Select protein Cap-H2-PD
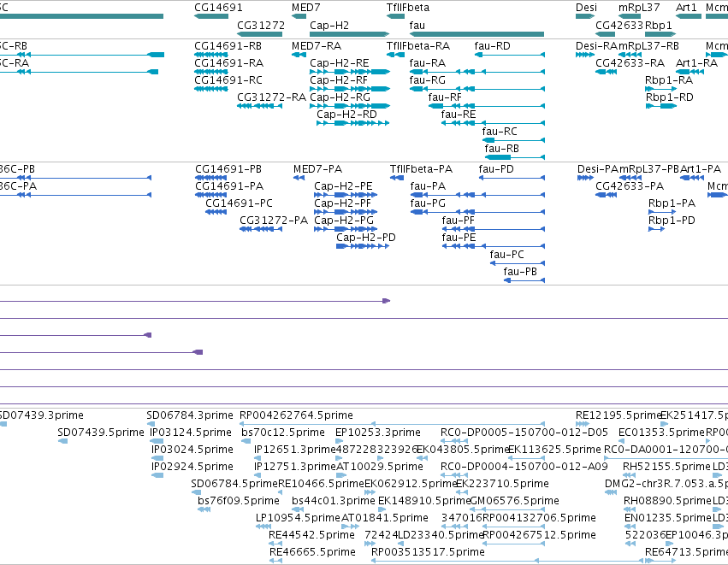The image size is (728, 565). click(363, 246)
